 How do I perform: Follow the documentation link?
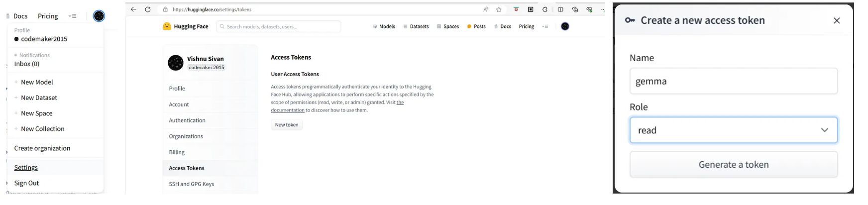pos(288,110)
